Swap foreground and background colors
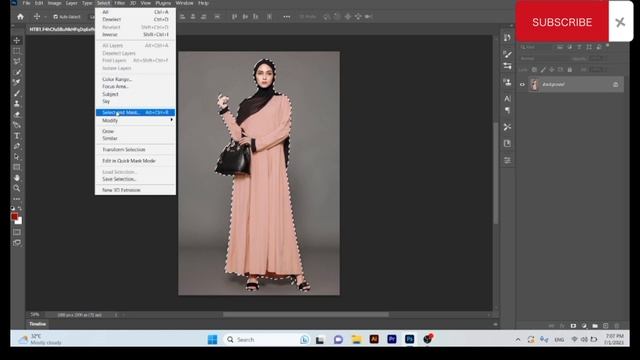The height and width of the screenshot is (360, 640). pos(20,209)
